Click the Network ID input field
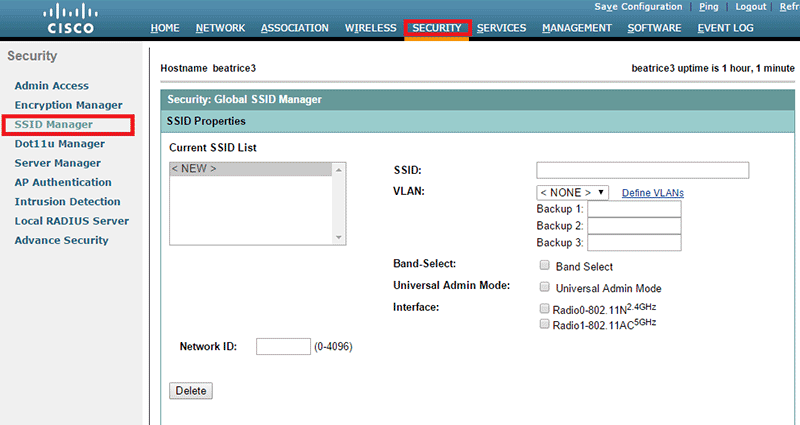 [283, 346]
